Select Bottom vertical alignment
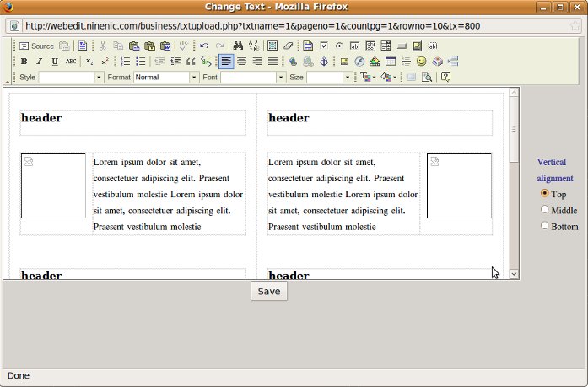The width and height of the screenshot is (588, 387). click(x=545, y=226)
